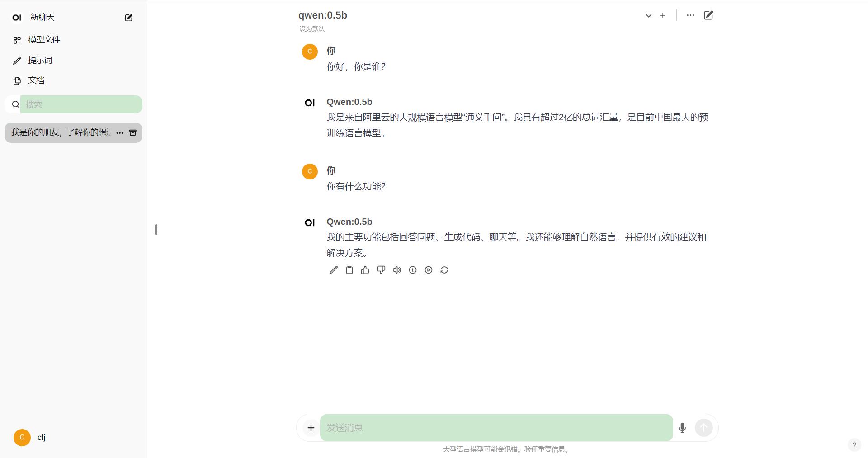Give thumbs down to the last response
Image resolution: width=868 pixels, height=458 pixels.
pyautogui.click(x=381, y=270)
